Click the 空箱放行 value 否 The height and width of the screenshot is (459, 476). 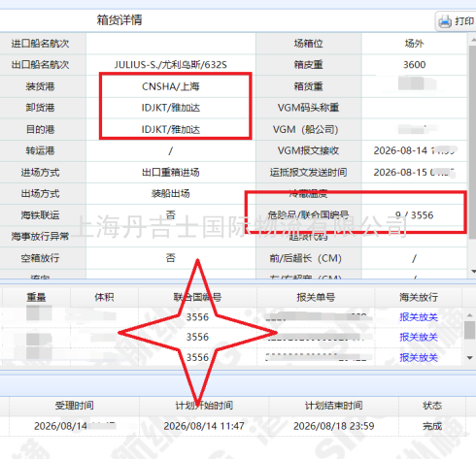click(171, 258)
